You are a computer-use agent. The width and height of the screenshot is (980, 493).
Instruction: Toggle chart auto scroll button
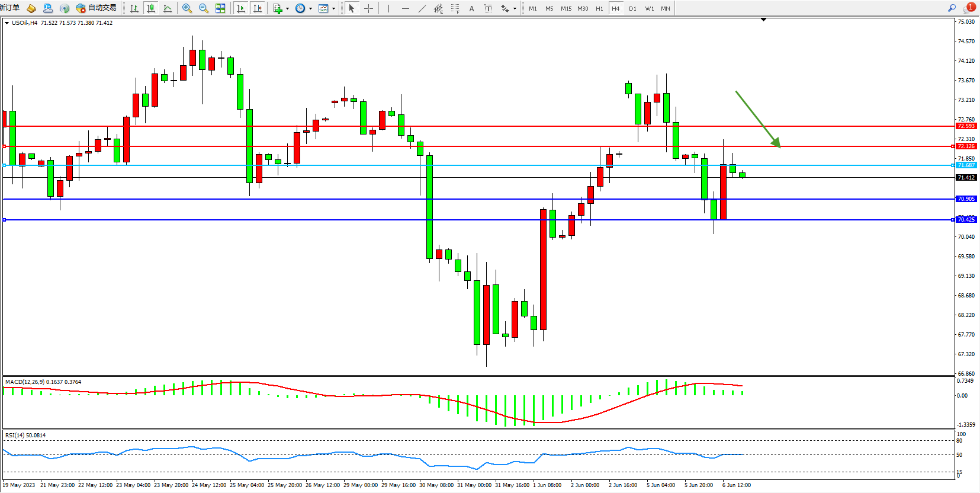point(240,8)
